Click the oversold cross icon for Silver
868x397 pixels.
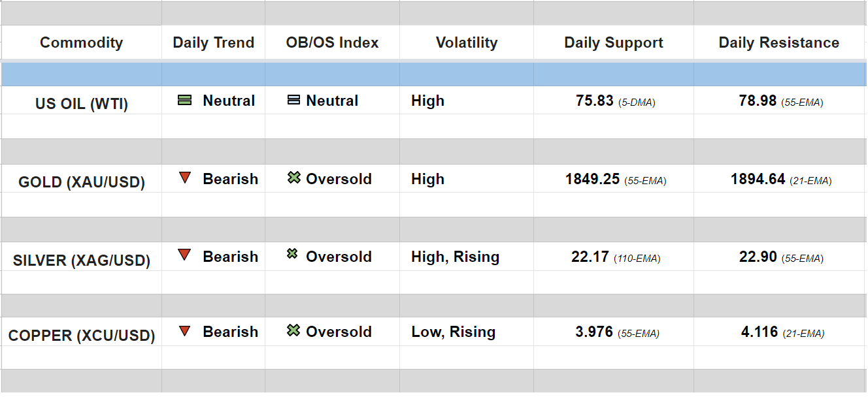tap(292, 255)
